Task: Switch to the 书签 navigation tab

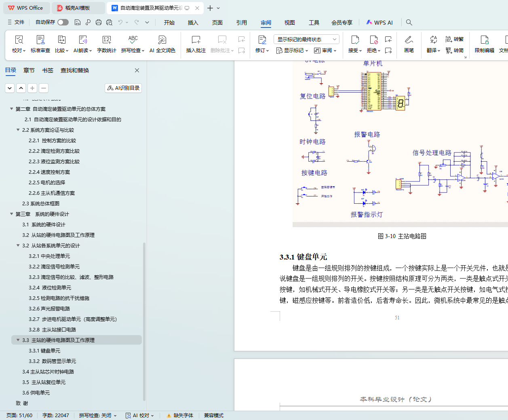Action: [x=48, y=70]
